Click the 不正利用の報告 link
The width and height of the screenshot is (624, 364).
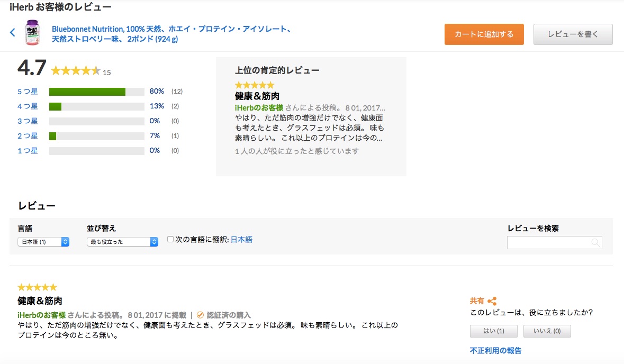coord(495,350)
